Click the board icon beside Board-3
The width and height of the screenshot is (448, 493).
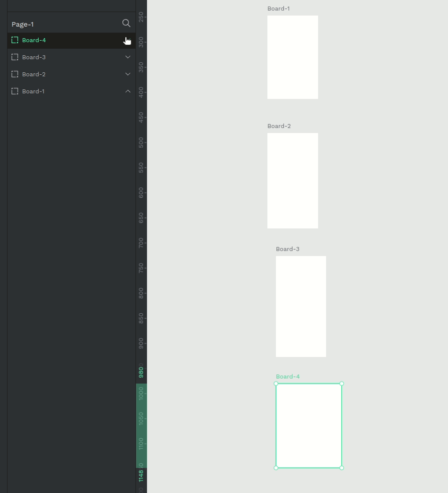[x=15, y=57]
